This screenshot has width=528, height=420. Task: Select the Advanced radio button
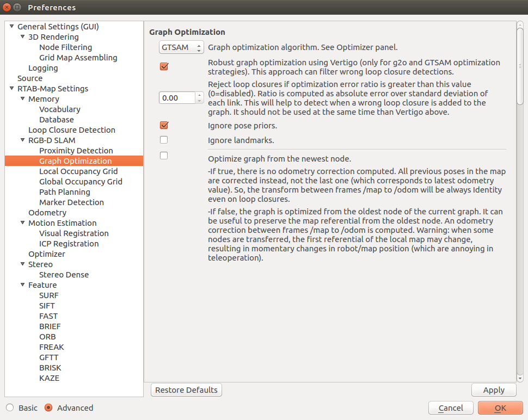pyautogui.click(x=49, y=408)
